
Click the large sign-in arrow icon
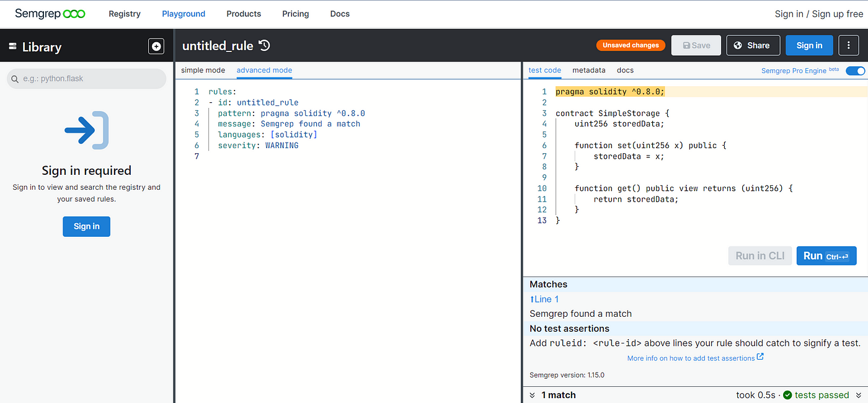(86, 130)
